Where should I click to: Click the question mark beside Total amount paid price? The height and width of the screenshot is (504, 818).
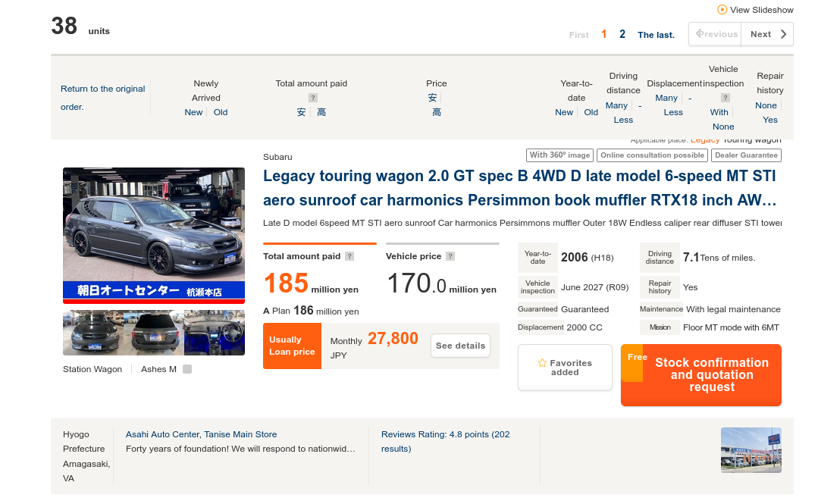[x=350, y=256]
